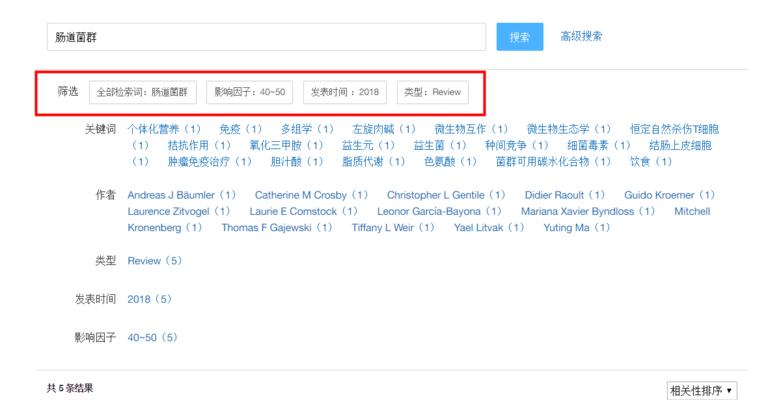768x400 pixels.
Task: Remove the 全部检索词：肠道菌群 filter tag
Action: tap(143, 92)
